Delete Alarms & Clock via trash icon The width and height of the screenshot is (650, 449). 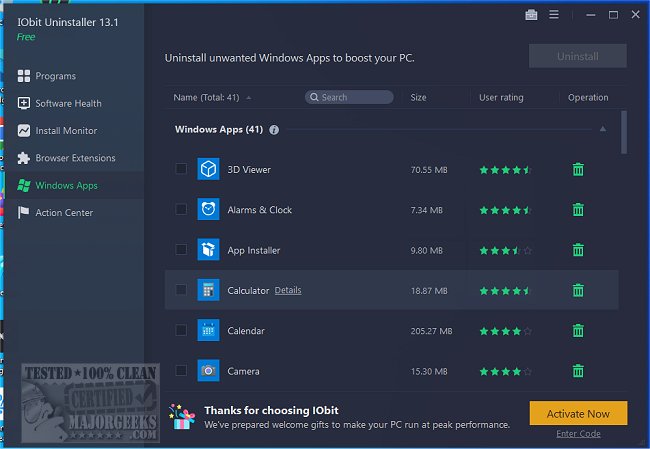[x=578, y=210]
